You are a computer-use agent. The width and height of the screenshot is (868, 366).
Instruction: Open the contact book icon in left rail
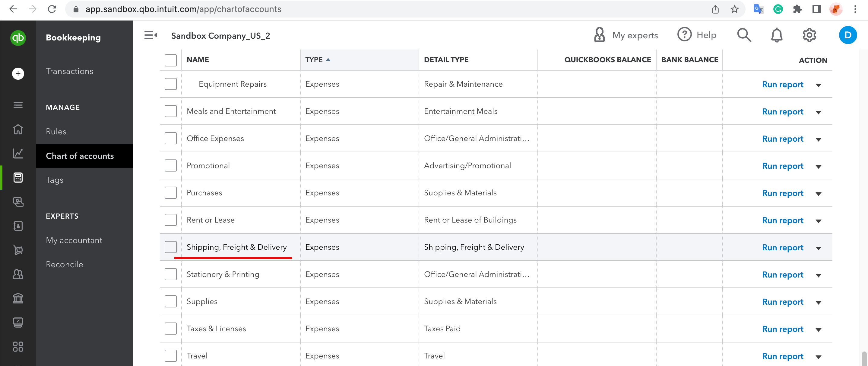18,226
